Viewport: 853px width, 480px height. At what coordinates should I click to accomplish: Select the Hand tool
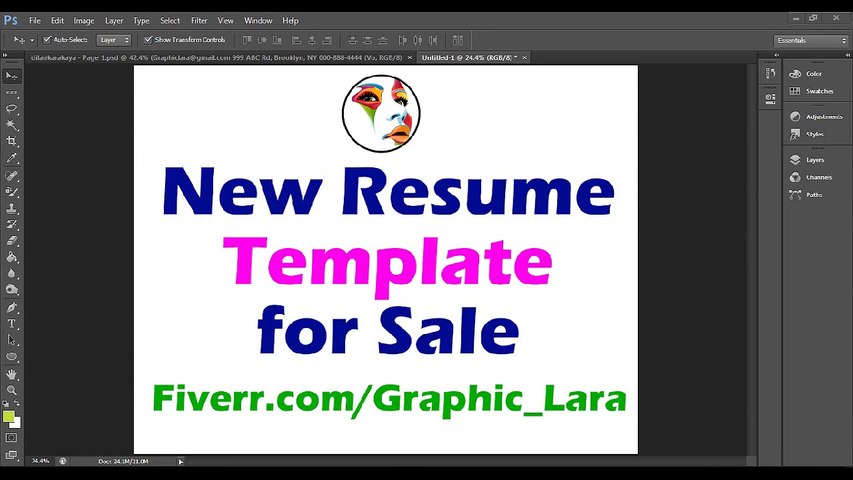pos(11,374)
